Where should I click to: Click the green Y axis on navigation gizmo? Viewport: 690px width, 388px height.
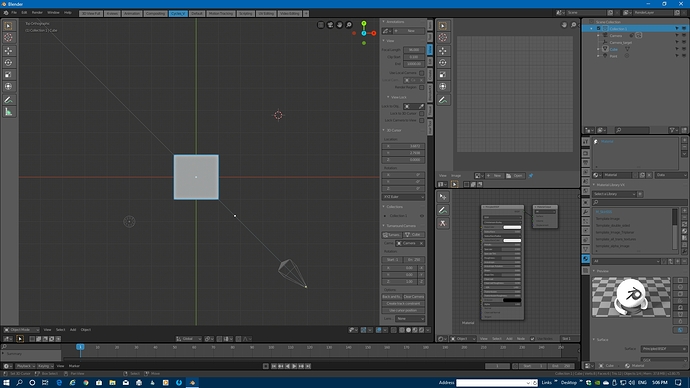(364, 23)
